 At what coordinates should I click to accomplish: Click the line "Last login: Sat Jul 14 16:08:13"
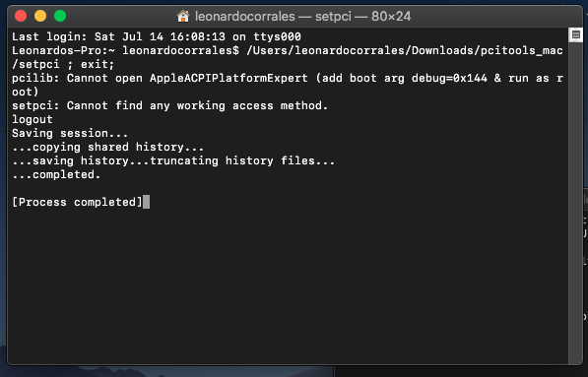pos(118,36)
